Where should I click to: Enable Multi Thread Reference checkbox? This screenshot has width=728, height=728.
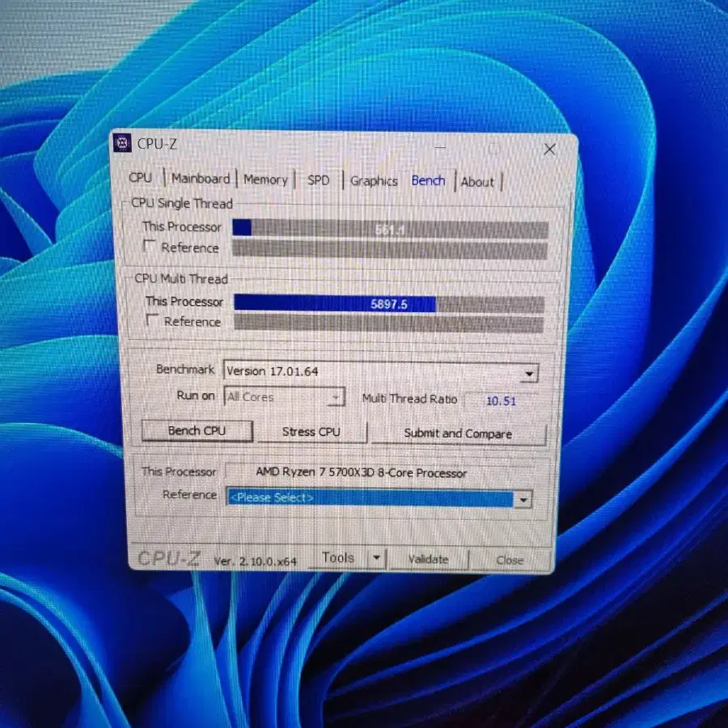point(152,320)
